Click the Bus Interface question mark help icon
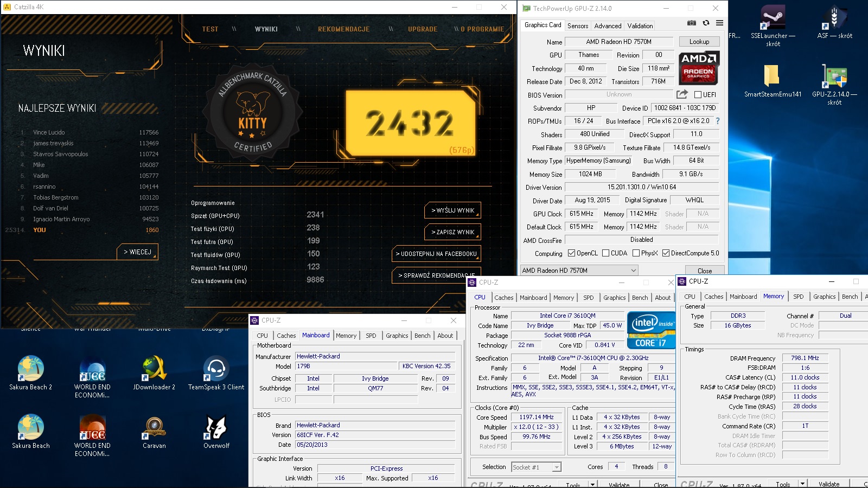868x488 pixels. (718, 121)
